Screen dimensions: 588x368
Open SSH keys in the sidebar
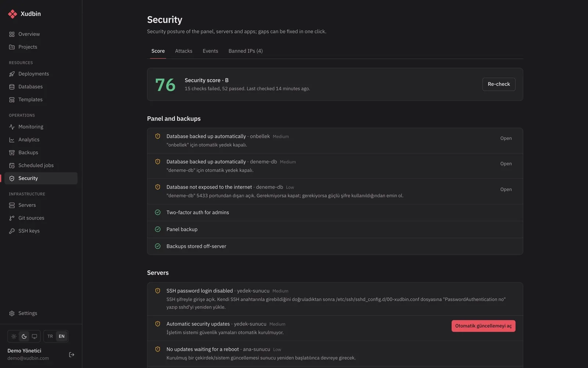tap(41, 231)
